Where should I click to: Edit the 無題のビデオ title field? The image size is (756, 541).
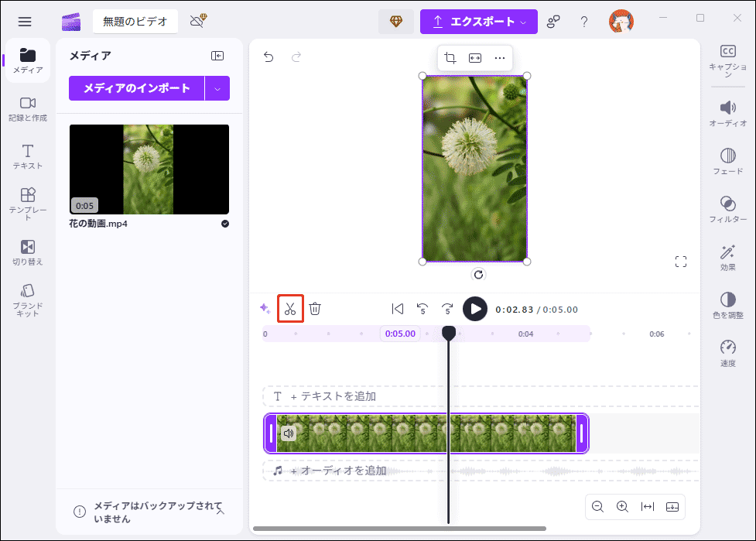(135, 22)
